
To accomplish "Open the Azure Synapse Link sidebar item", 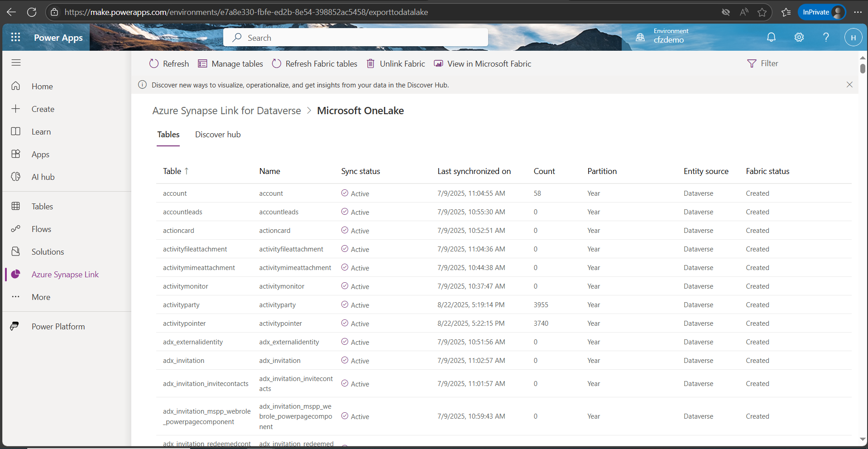I will click(x=65, y=275).
